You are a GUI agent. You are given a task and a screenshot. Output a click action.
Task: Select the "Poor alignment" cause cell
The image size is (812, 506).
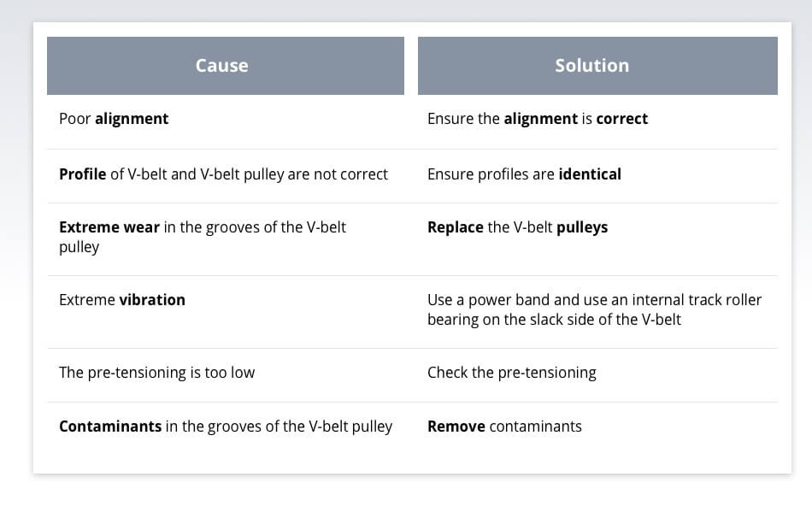[x=114, y=119]
